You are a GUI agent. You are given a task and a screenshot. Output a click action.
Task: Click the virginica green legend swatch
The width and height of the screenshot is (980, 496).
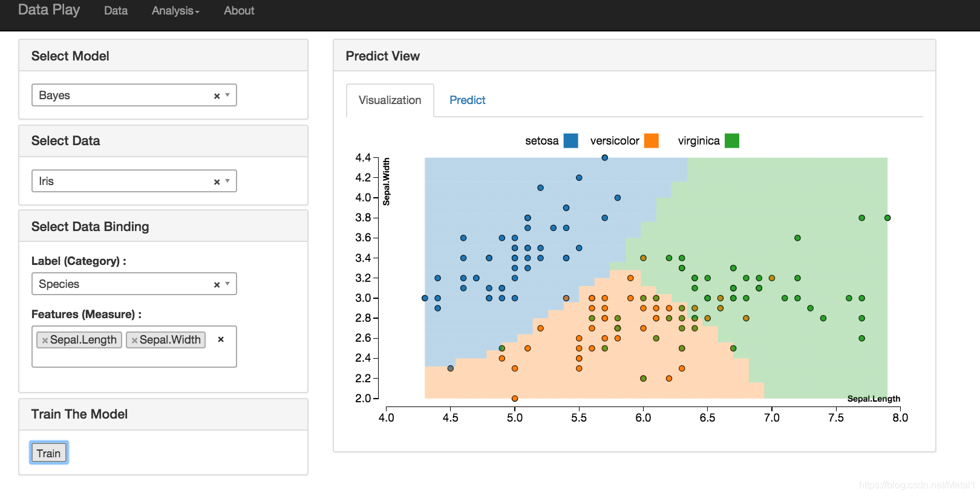(x=731, y=141)
